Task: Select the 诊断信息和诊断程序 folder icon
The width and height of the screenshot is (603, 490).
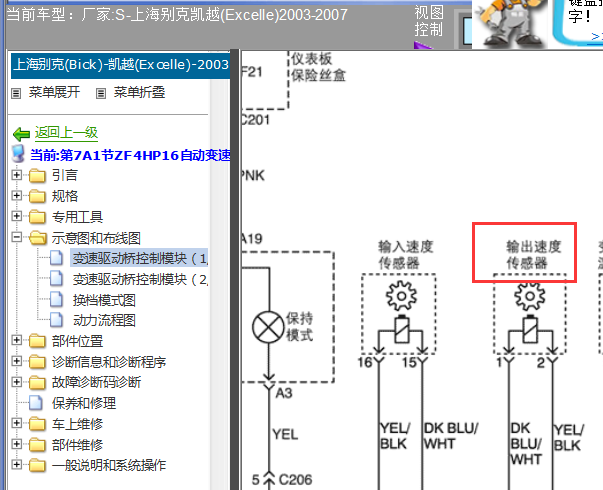Action: point(37,362)
